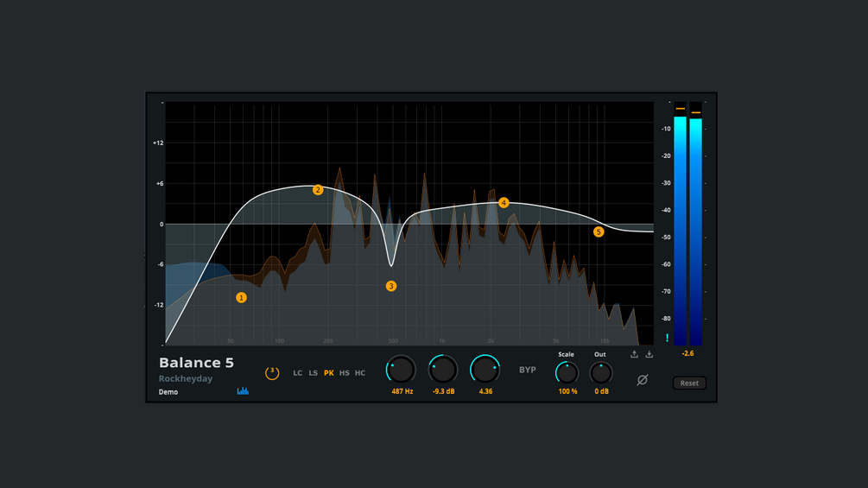Click the +12 dB scale label
Screen dimensions: 868x488
point(158,143)
